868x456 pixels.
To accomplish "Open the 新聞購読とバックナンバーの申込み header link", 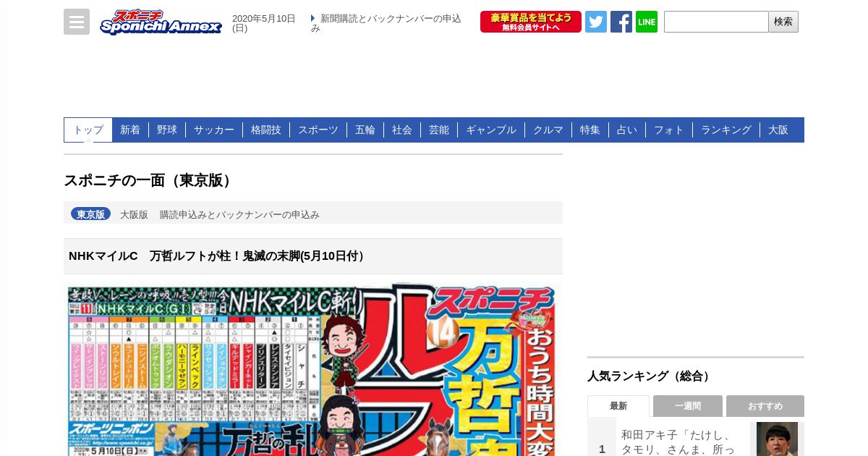I will click(386, 23).
